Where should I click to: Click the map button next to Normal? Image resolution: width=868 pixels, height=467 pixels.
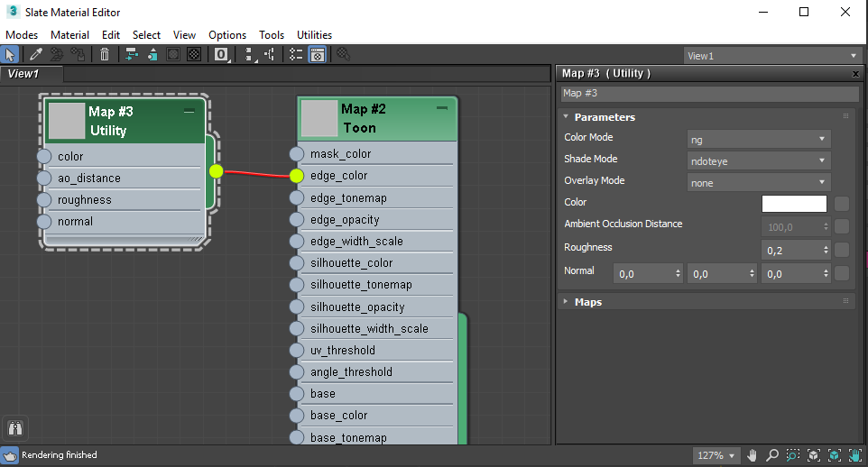842,273
